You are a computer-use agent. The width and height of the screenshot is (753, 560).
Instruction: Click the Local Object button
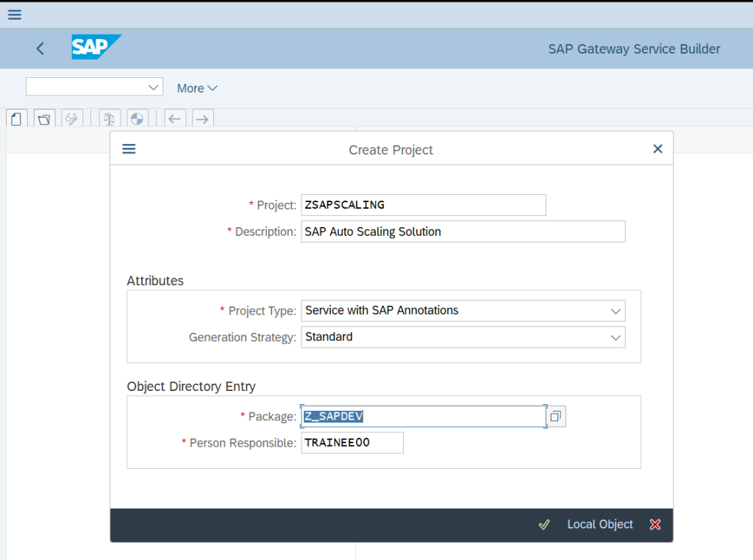(x=600, y=525)
